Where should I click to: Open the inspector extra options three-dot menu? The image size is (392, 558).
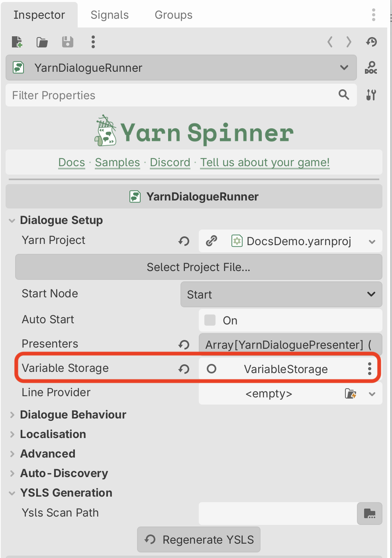[x=93, y=42]
